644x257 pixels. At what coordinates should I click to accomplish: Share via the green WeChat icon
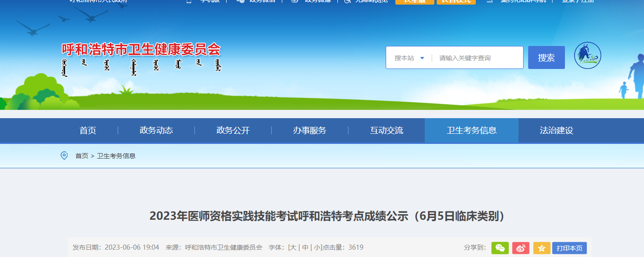[x=500, y=248]
